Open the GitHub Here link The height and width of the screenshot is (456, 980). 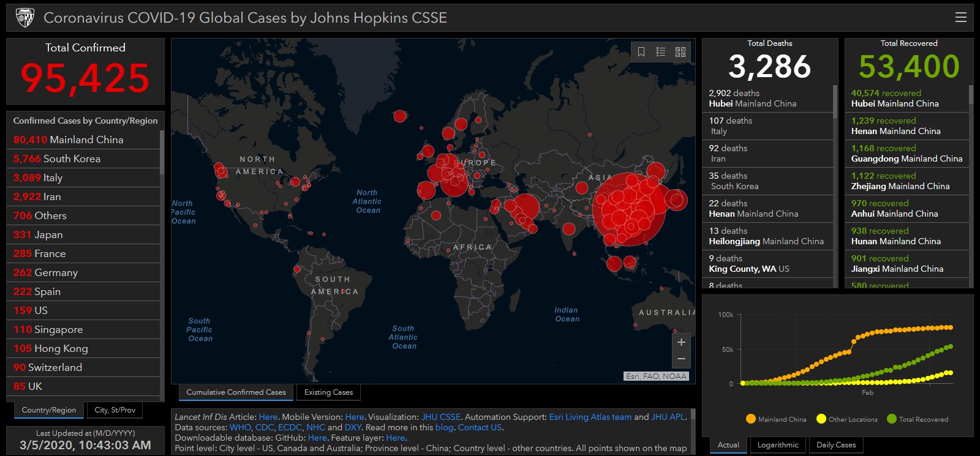click(x=317, y=438)
